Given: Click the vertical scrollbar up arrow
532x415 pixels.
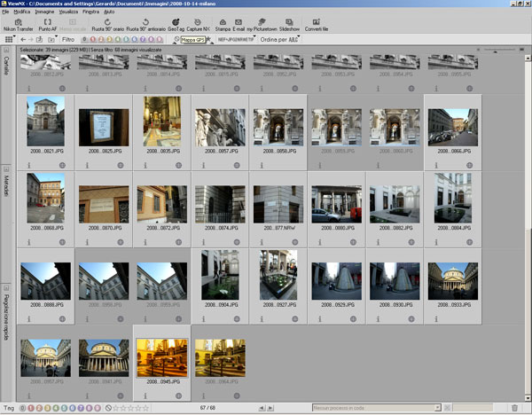Looking at the screenshot, I should 528,58.
